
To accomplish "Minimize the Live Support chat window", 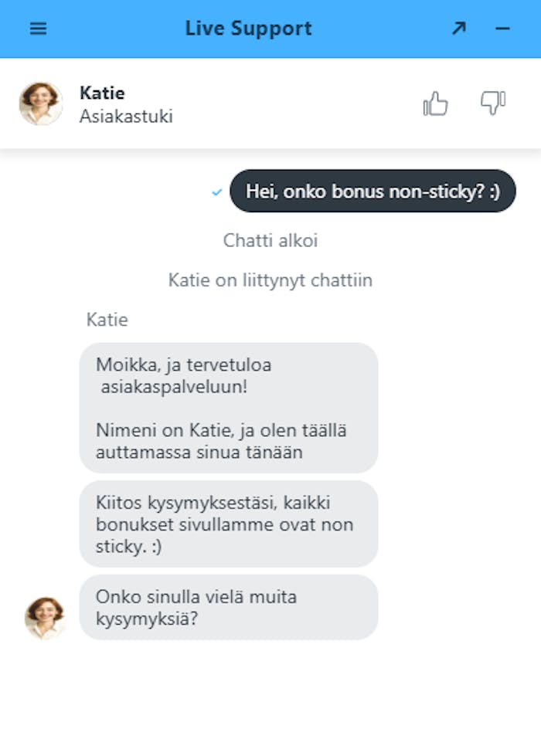I will (502, 29).
